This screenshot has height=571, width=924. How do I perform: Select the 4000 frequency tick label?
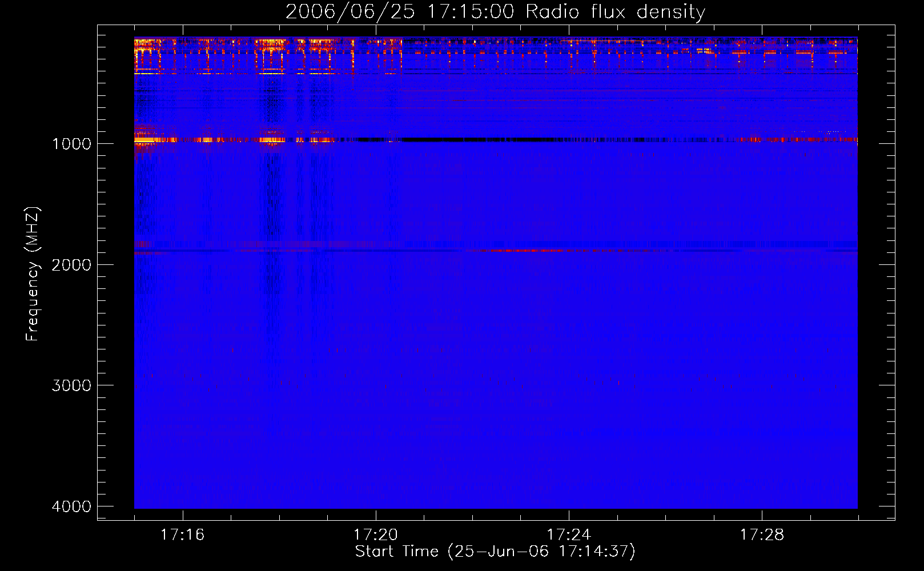[x=71, y=506]
